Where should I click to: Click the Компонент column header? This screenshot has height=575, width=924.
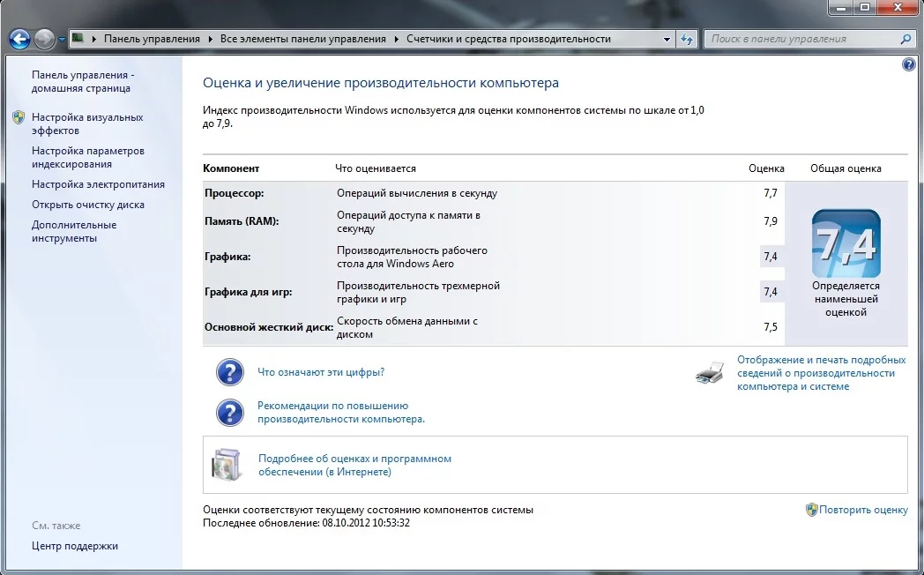point(231,168)
